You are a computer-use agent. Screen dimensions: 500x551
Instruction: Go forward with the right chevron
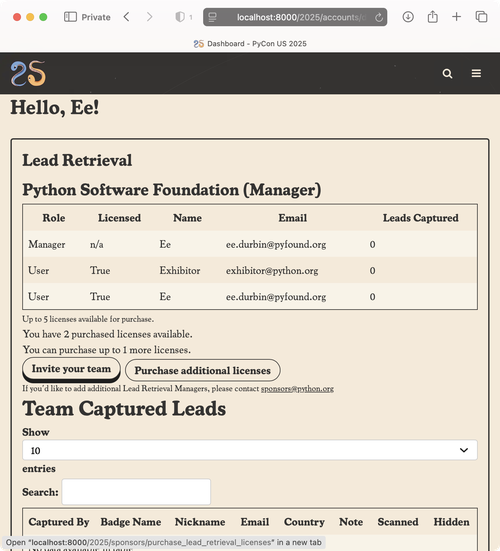[x=150, y=17]
